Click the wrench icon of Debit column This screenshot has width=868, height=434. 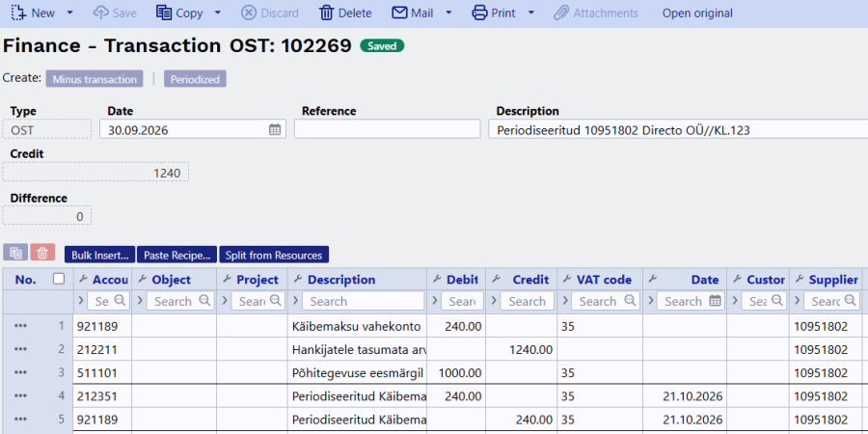pyautogui.click(x=437, y=280)
